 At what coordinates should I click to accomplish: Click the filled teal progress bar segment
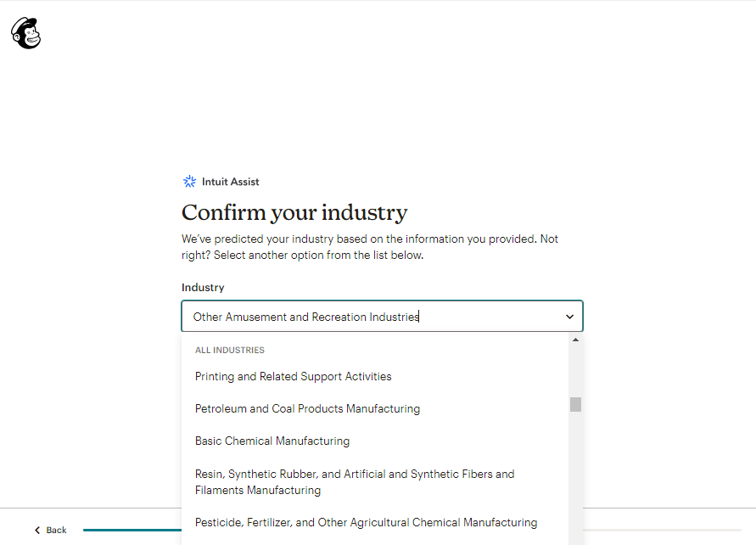coord(132,530)
